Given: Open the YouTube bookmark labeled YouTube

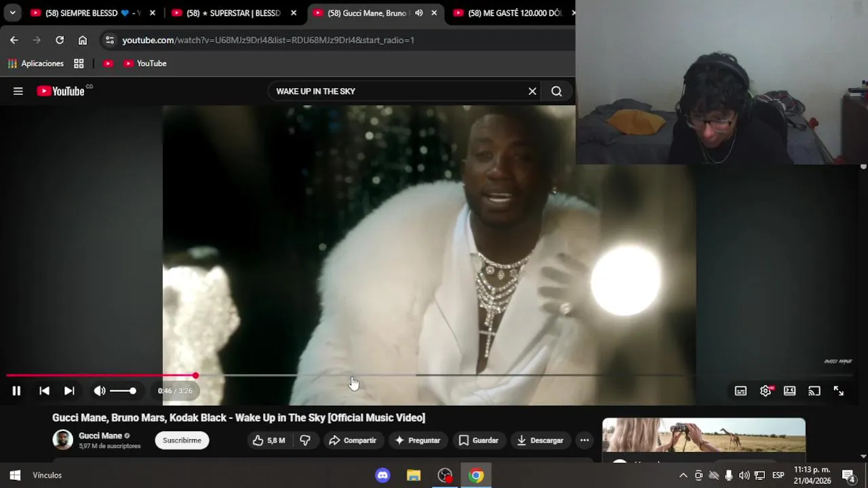Looking at the screenshot, I should [145, 64].
